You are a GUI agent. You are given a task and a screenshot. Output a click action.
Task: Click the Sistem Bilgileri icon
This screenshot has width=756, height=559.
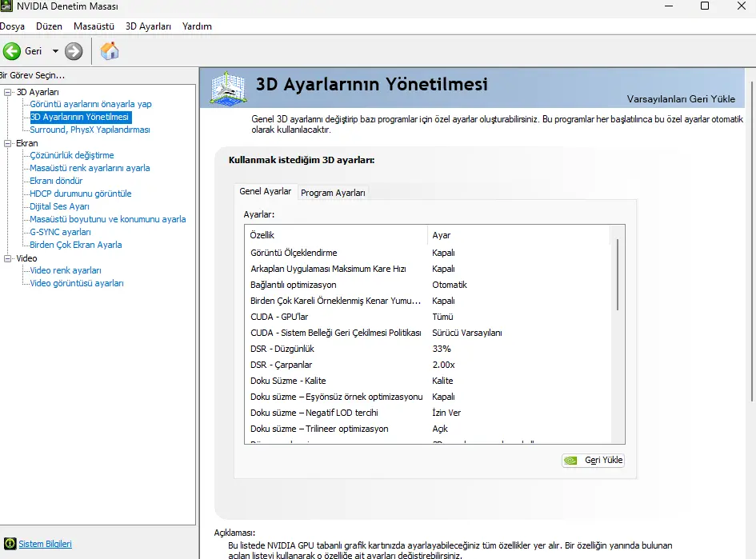pyautogui.click(x=10, y=544)
